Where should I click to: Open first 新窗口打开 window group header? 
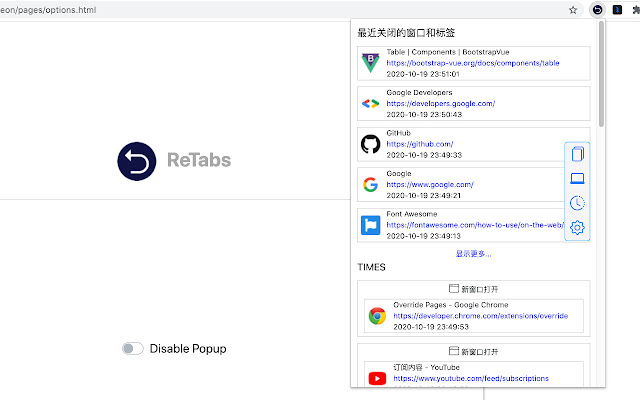coord(473,288)
